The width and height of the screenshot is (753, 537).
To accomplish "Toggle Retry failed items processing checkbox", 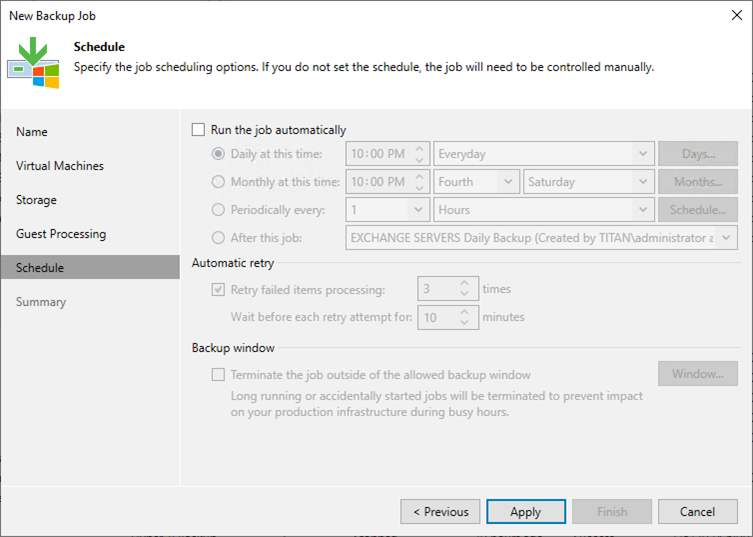I will coord(218,290).
